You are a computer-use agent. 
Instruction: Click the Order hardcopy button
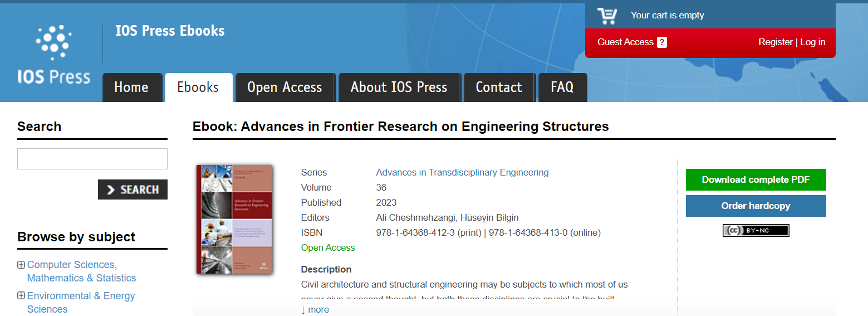756,206
